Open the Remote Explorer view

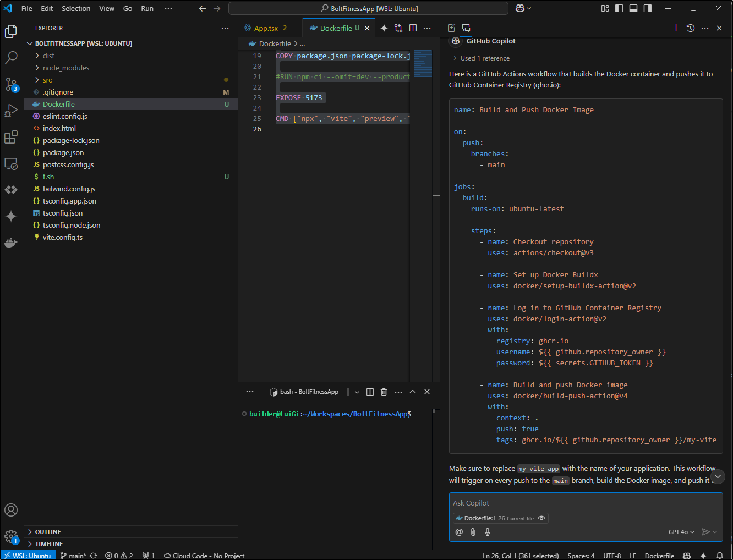[x=11, y=163]
